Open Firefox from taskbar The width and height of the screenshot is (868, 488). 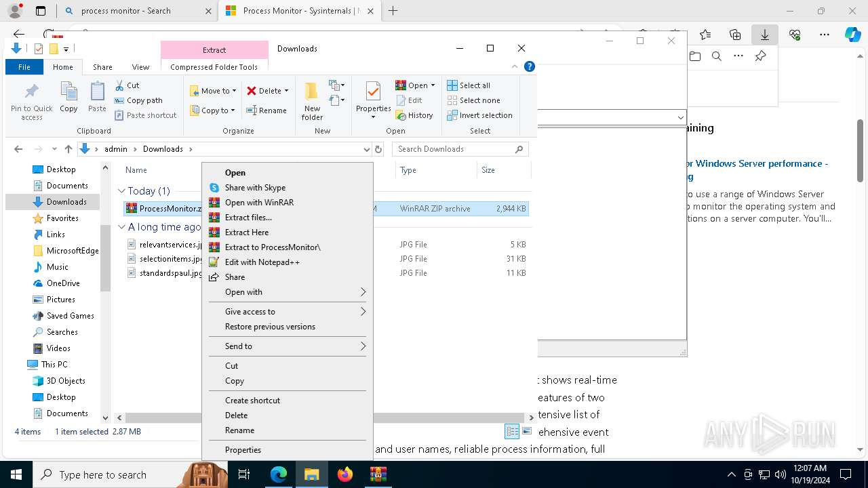[345, 474]
